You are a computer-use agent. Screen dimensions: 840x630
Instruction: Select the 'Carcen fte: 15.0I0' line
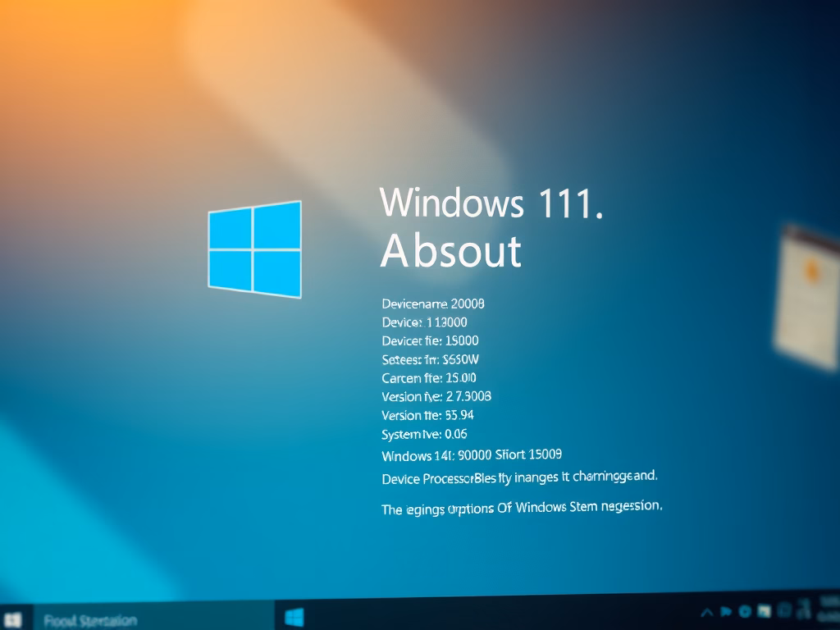pyautogui.click(x=428, y=377)
